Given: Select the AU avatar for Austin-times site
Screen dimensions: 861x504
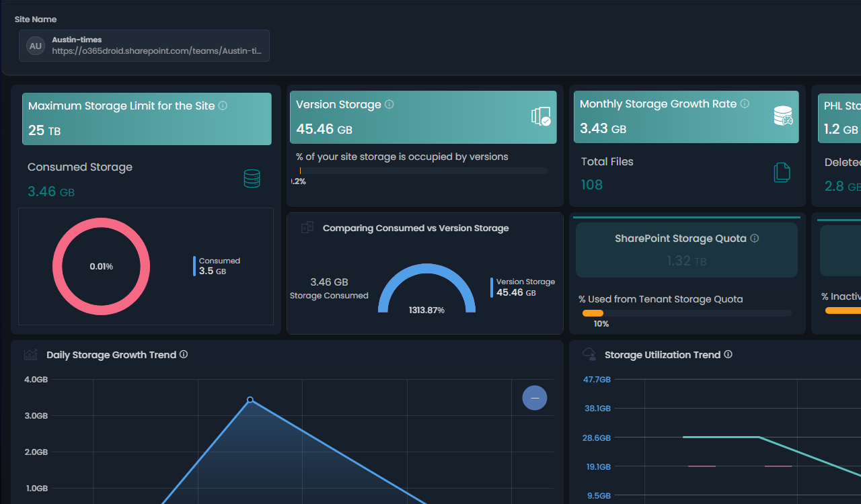Looking at the screenshot, I should [x=35, y=46].
